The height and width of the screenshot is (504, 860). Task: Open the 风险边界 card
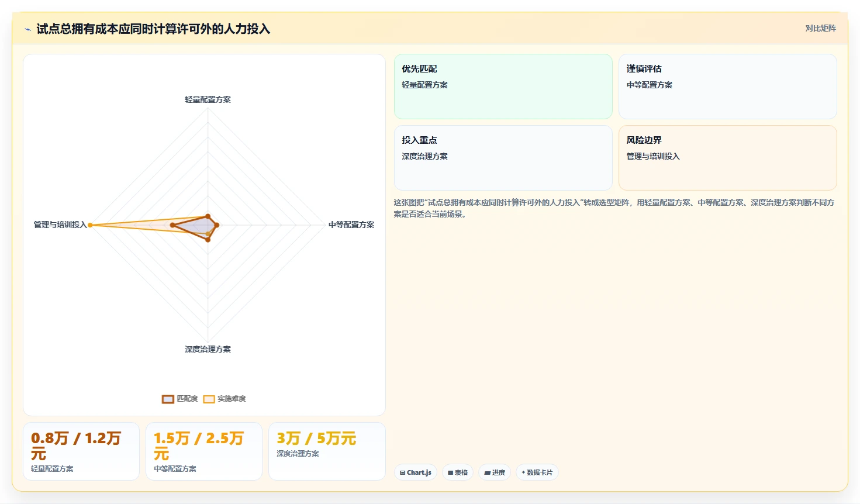pyautogui.click(x=727, y=158)
